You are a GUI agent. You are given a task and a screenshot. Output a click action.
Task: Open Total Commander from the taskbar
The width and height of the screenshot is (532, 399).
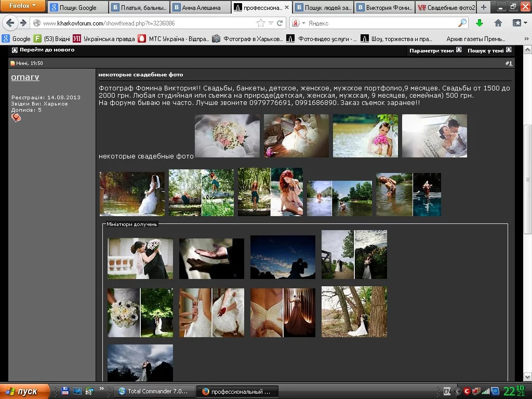(155, 391)
